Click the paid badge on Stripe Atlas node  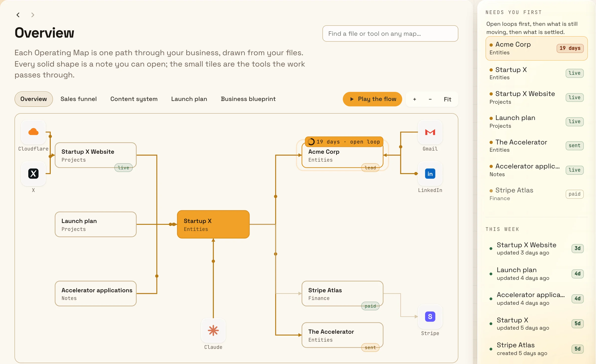click(370, 306)
